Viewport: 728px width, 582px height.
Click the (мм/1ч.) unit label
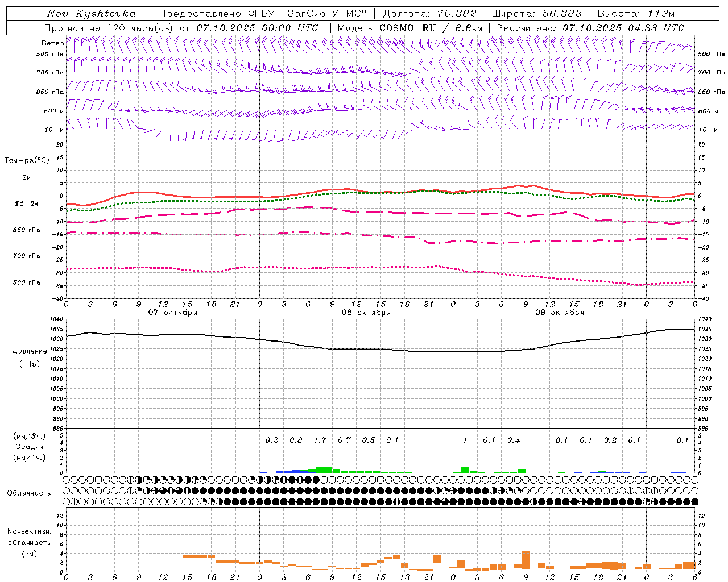[x=29, y=458]
